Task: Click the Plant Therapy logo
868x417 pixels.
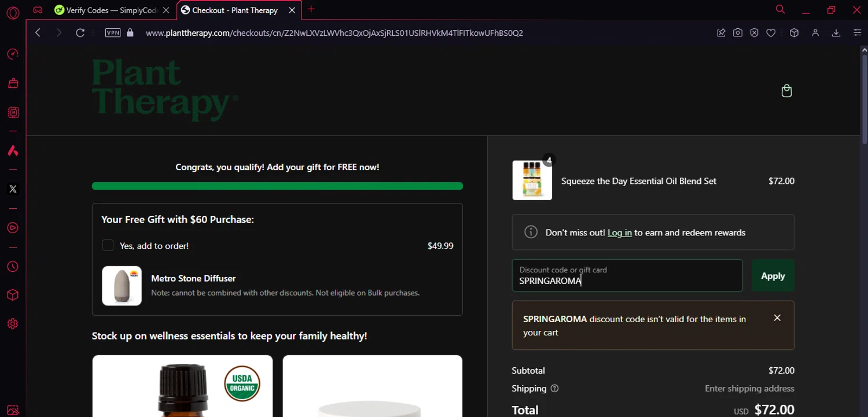Action: point(165,90)
